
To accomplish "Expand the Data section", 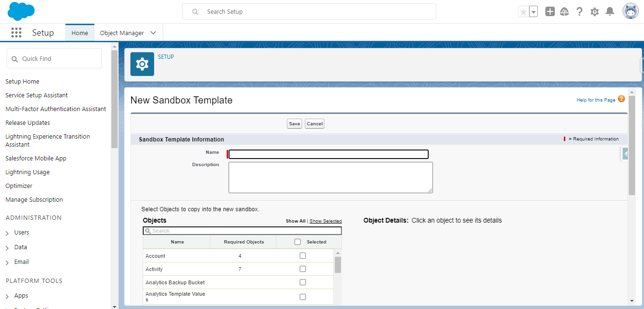I will point(7,248).
